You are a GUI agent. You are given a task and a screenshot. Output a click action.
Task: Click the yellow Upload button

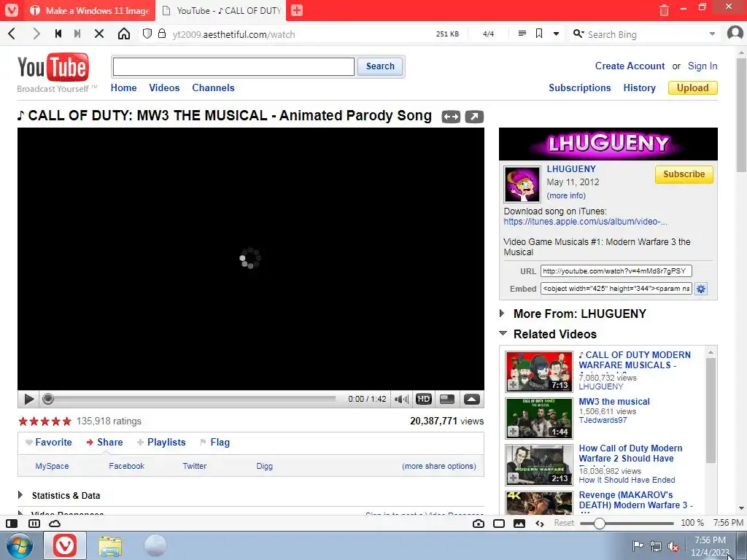click(693, 87)
